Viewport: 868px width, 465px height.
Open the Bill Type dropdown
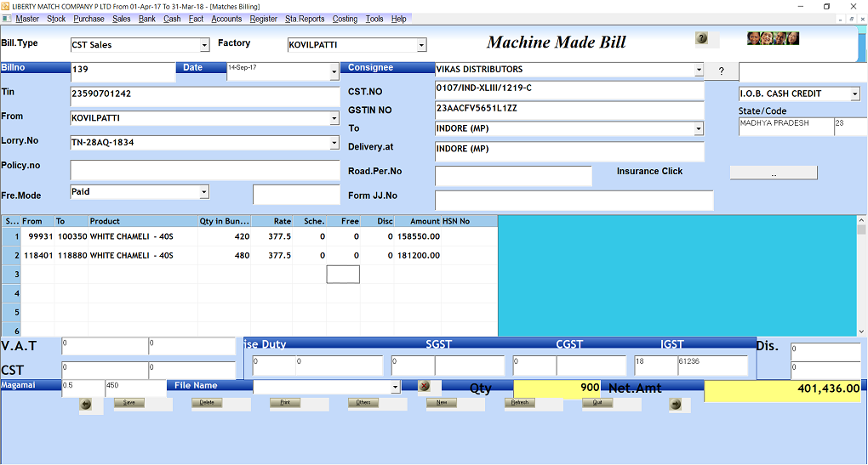click(x=204, y=46)
